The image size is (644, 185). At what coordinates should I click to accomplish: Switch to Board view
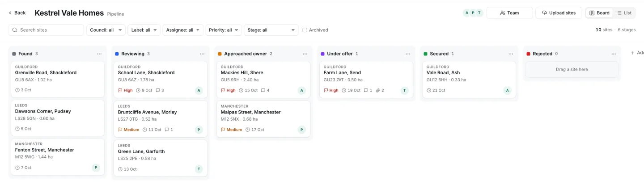599,13
